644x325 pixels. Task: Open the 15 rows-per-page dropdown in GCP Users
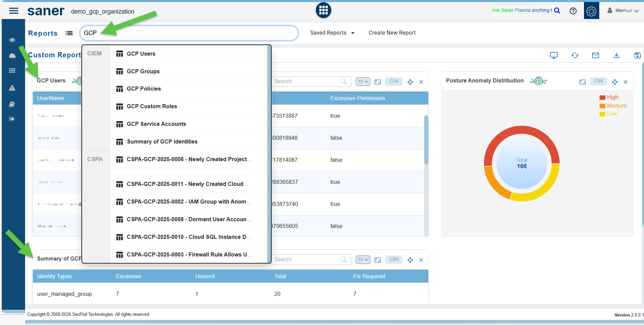point(363,82)
